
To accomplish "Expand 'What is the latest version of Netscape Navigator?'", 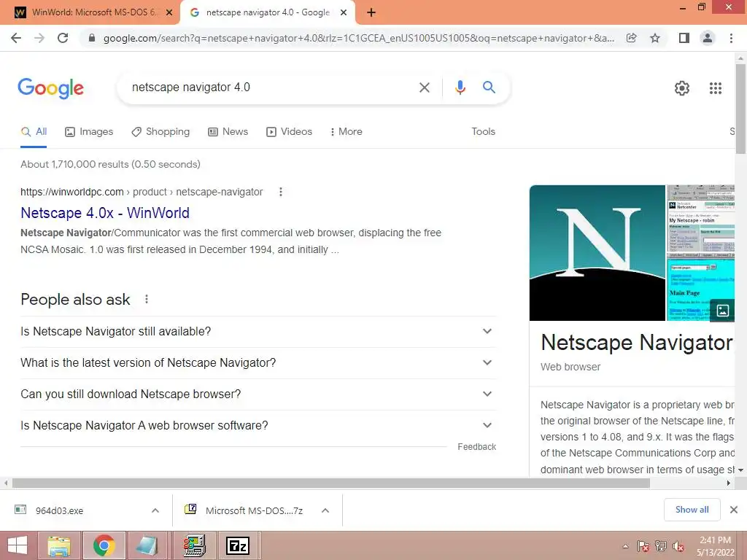I will 258,363.
